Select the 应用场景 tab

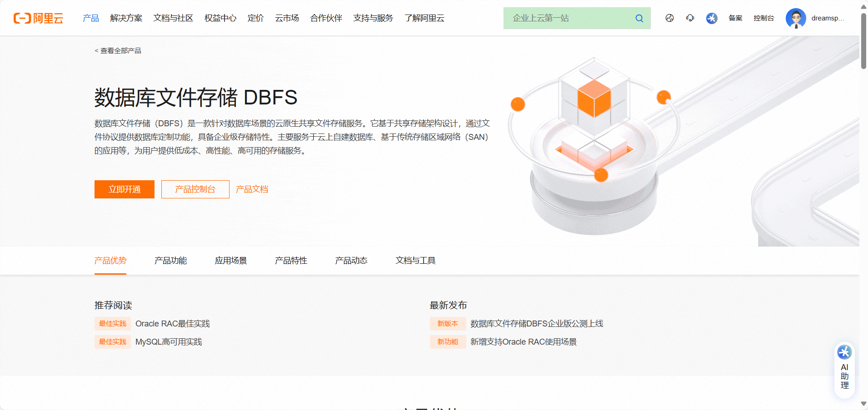coord(231,261)
